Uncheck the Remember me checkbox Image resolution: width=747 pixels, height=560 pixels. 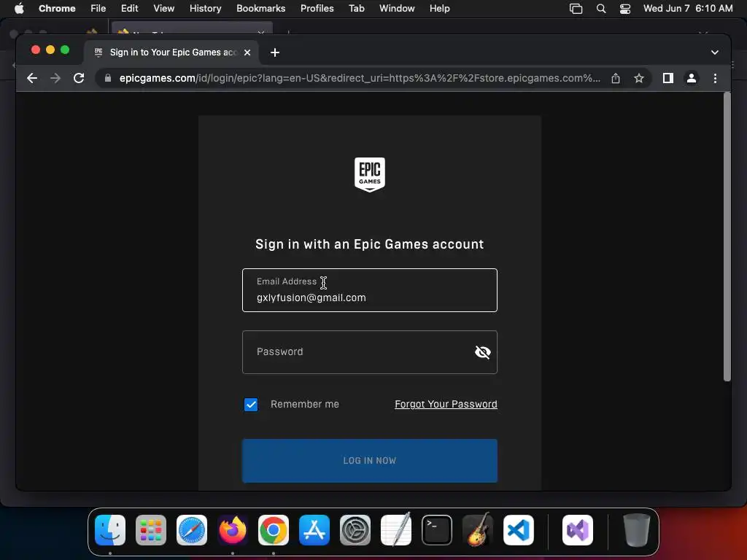[251, 404]
